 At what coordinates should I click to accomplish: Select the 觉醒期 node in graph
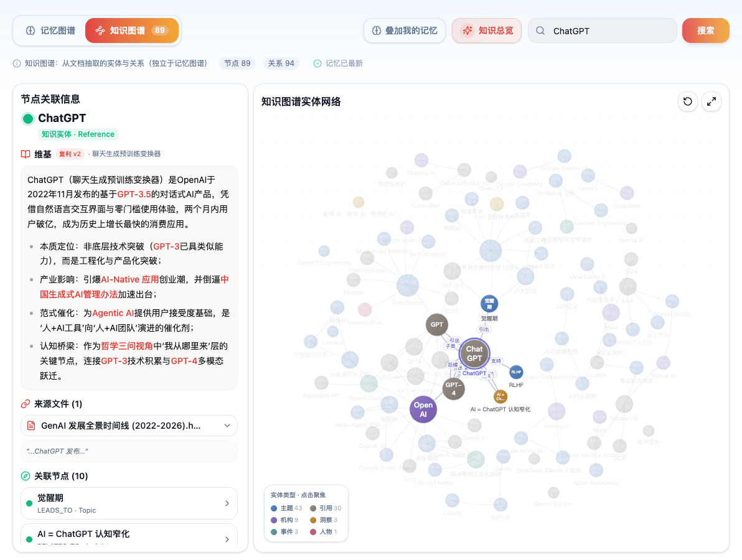[489, 304]
